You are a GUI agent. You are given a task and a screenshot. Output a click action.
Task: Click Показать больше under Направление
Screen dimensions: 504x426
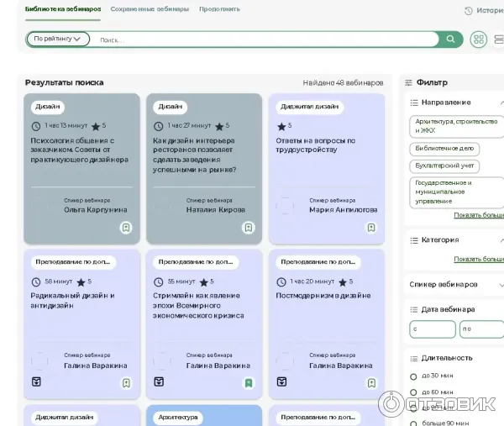(479, 215)
